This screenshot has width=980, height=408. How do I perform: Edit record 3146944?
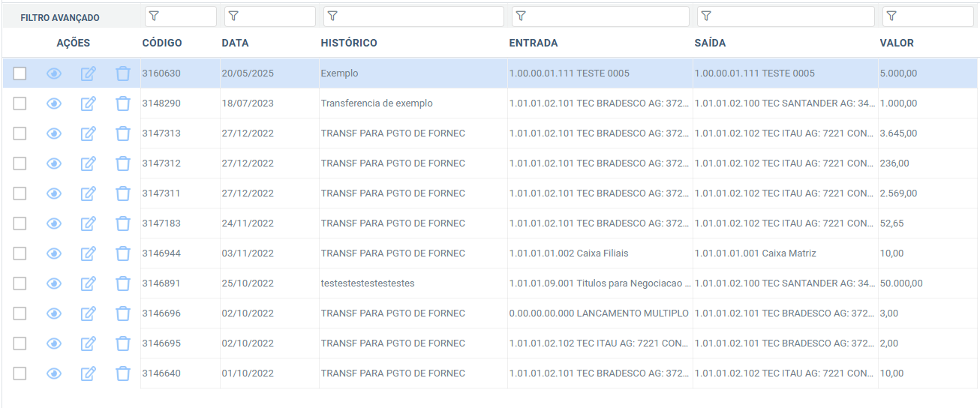point(89,253)
